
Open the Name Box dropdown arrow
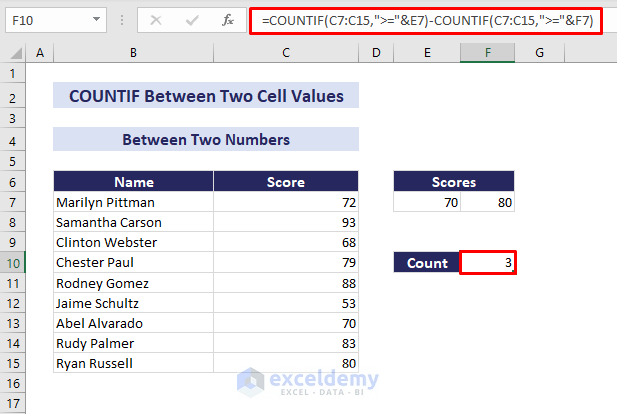(x=95, y=20)
